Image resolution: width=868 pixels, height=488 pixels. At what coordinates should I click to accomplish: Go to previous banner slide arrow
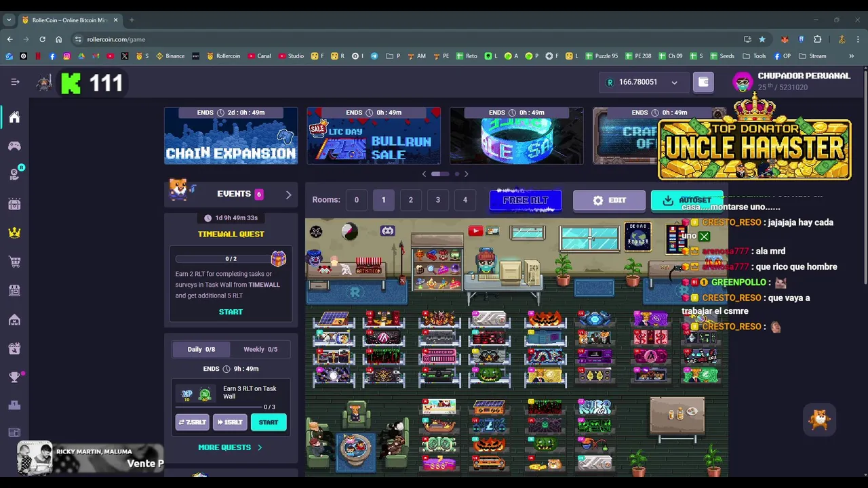425,174
